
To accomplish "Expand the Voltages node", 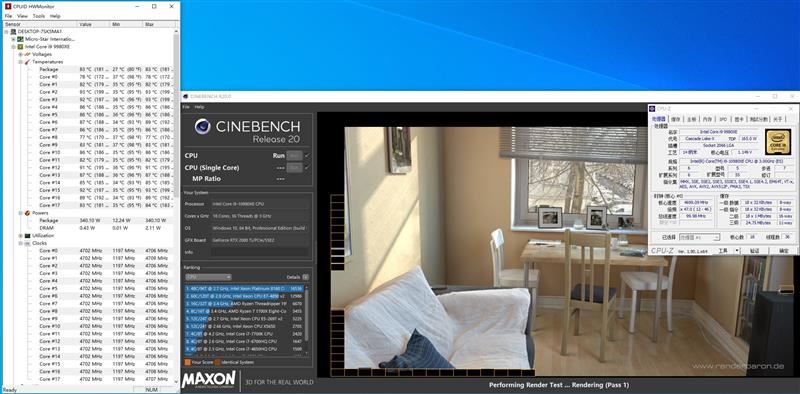I will coord(20,54).
